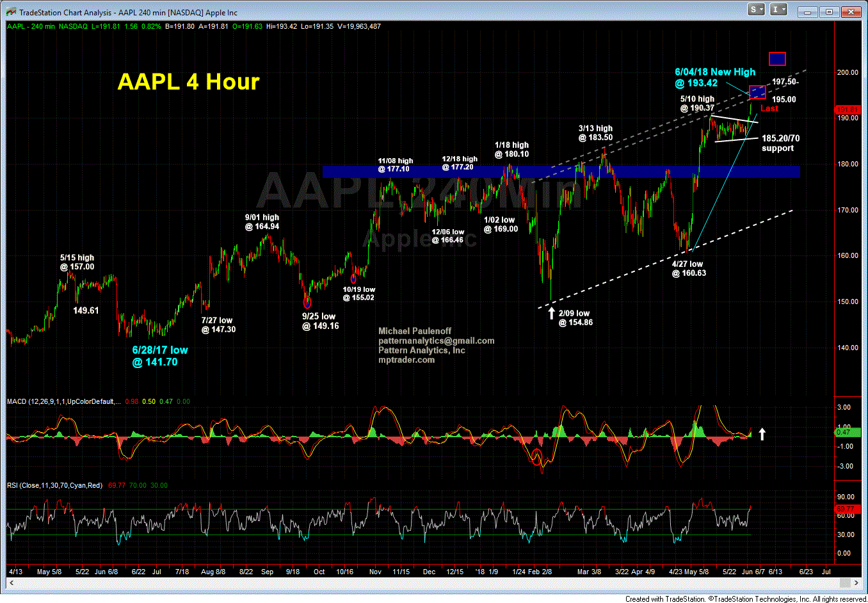
Task: Open the I dropdown in the title bar
Action: click(x=778, y=10)
